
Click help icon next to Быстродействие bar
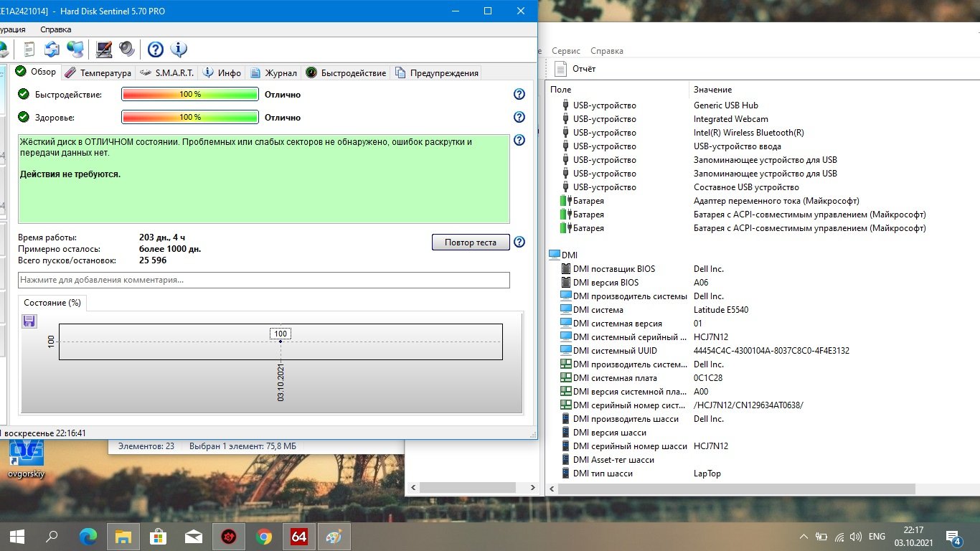tap(519, 94)
